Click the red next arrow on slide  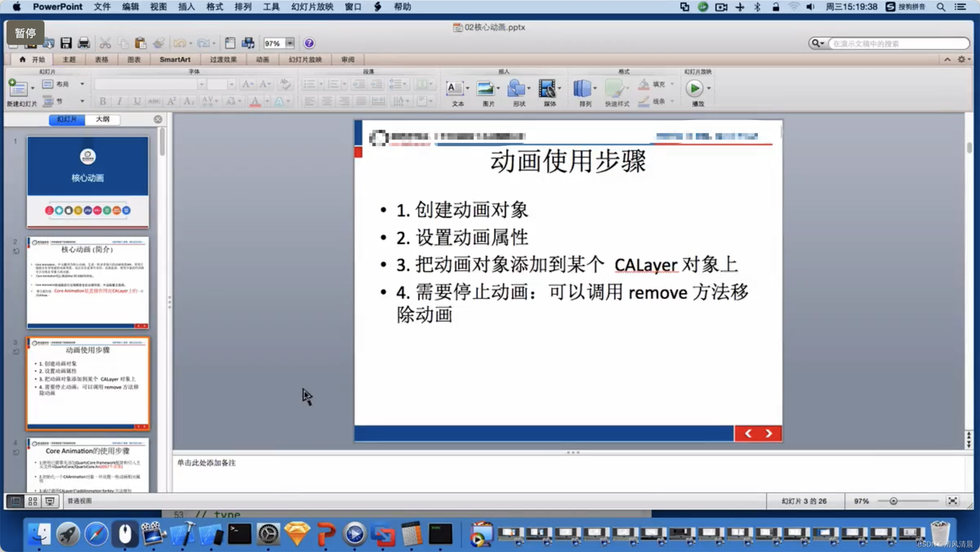point(768,433)
